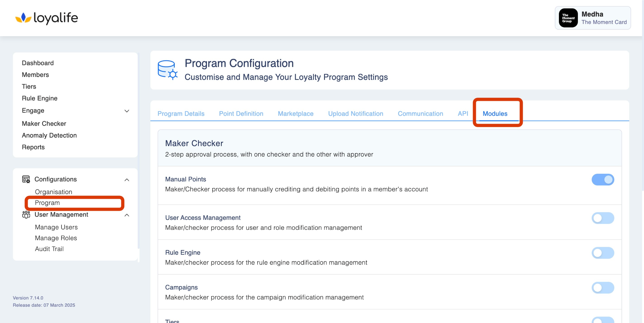The height and width of the screenshot is (323, 644).
Task: Open Manage Roles in sidebar
Action: (x=56, y=238)
